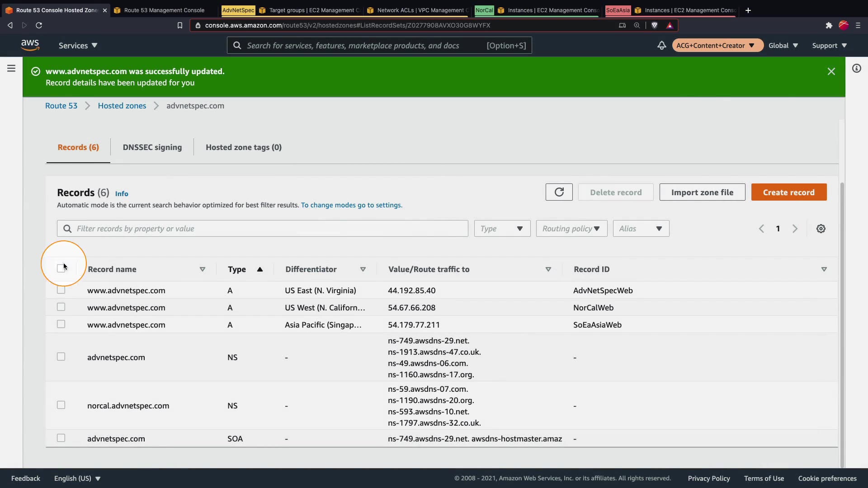
Task: Click the refresh records icon button
Action: click(x=559, y=192)
